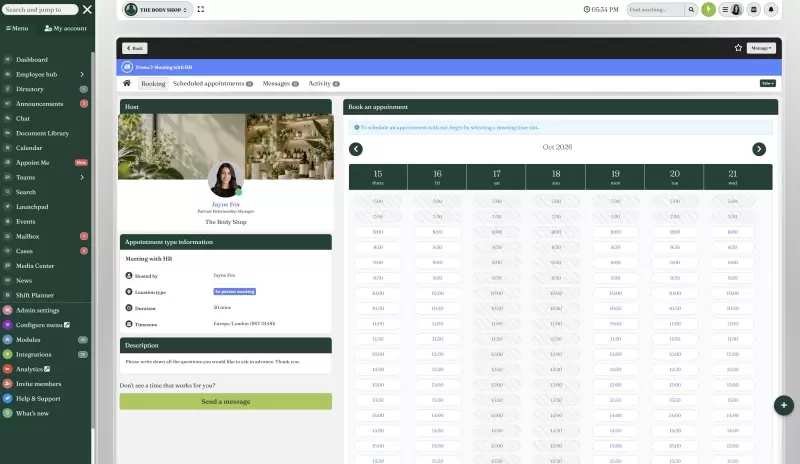Switch to the Booking tab

153,84
